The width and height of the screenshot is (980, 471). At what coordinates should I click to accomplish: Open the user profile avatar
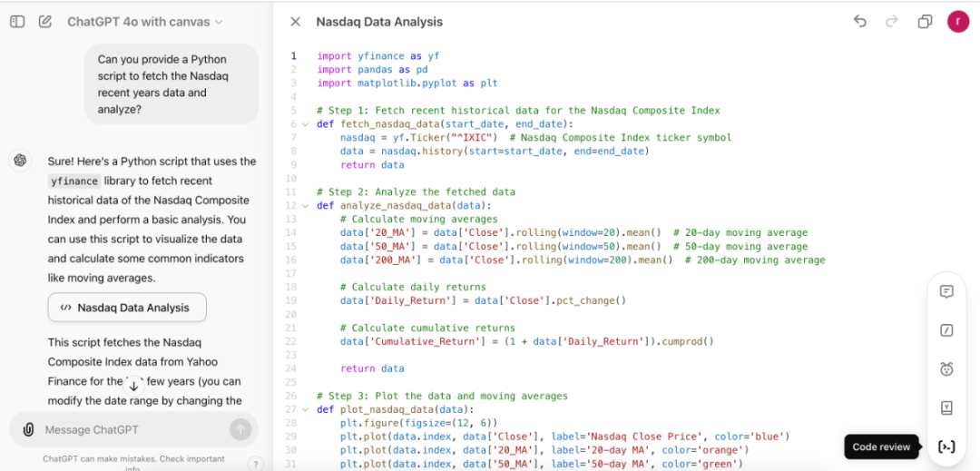958,21
